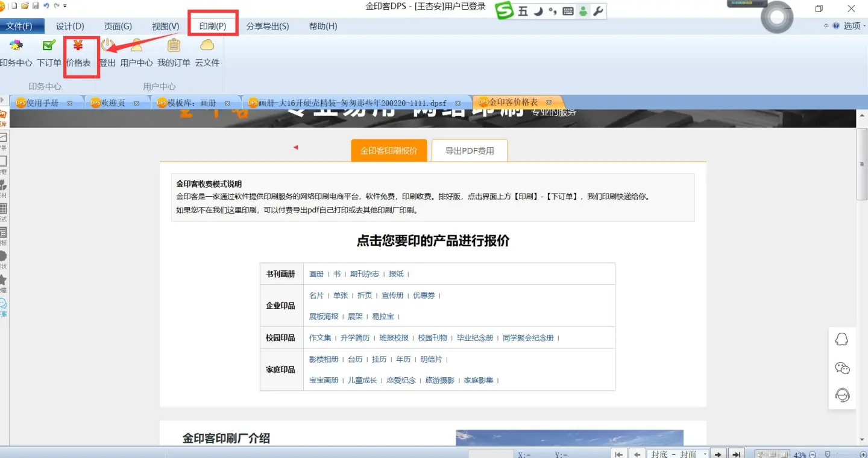Switch to the 欢迎页 document tab
The image size is (868, 458).
[x=113, y=103]
